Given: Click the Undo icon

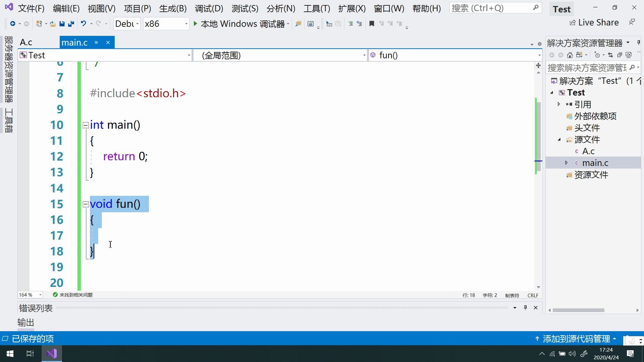Looking at the screenshot, I should [84, 23].
